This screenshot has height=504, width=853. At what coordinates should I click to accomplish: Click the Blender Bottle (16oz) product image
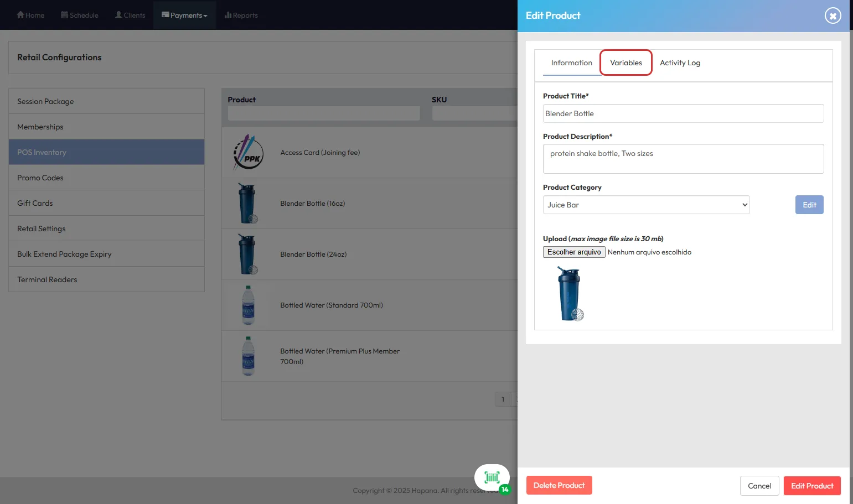(247, 204)
